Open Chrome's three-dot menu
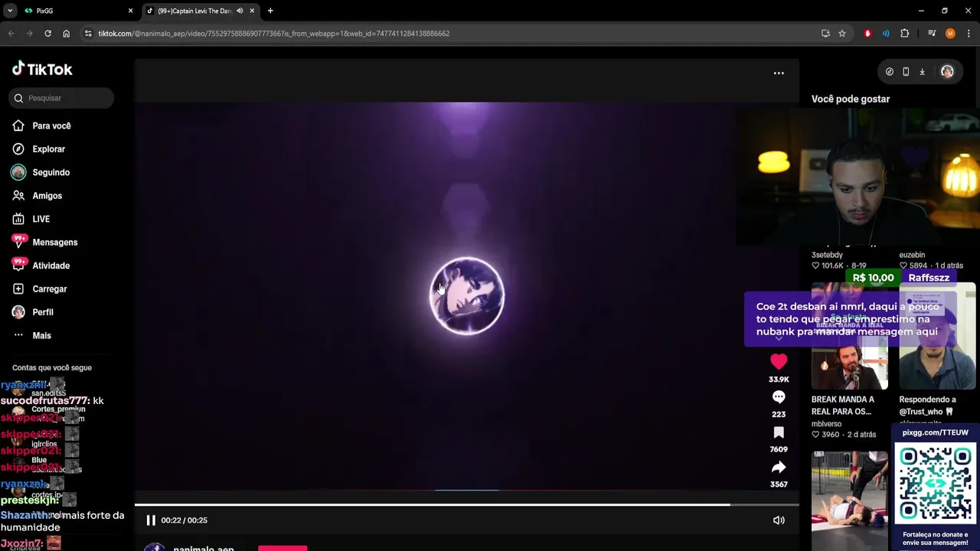Screen dimensions: 980x551 969,34
